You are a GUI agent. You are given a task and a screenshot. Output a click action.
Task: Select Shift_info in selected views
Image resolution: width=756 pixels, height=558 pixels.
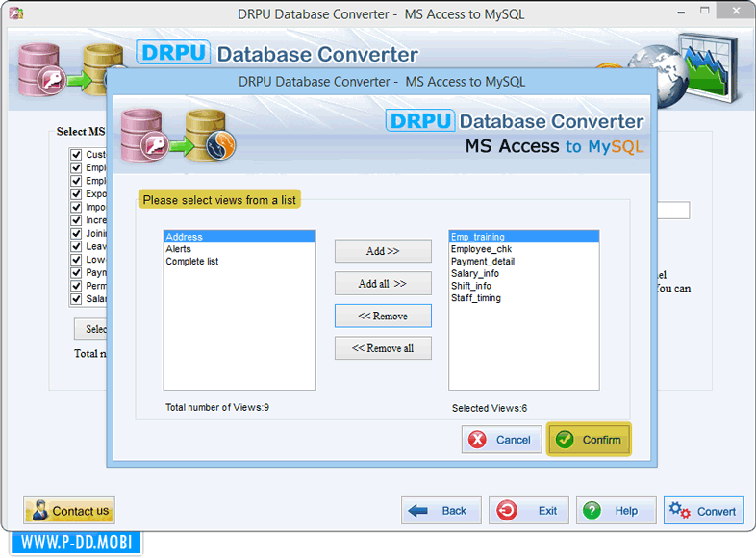pos(523,286)
